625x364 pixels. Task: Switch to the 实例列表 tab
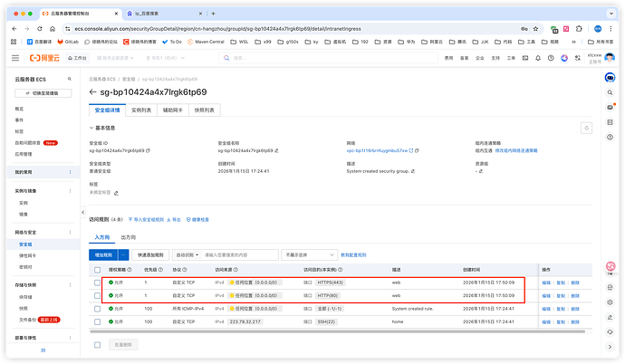141,110
